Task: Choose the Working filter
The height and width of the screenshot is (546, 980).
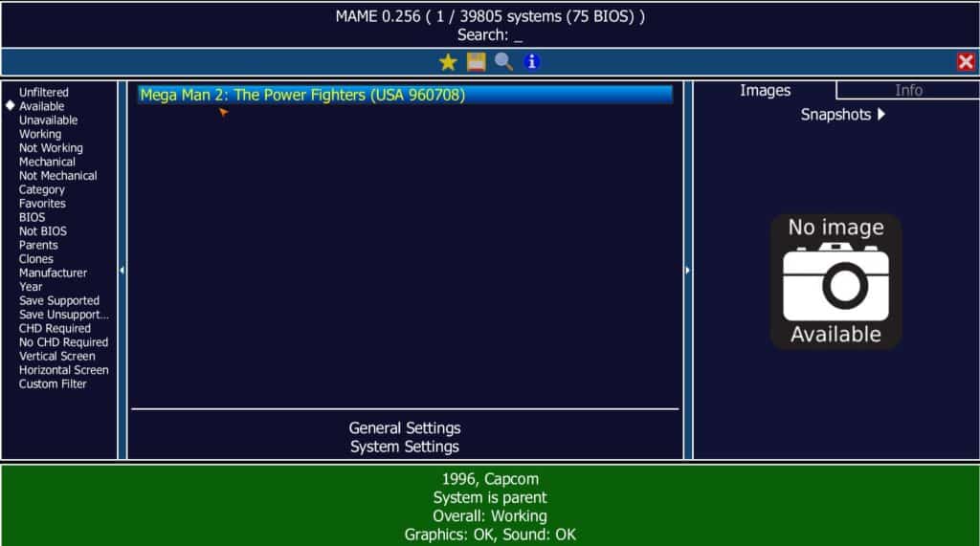Action: click(x=40, y=134)
